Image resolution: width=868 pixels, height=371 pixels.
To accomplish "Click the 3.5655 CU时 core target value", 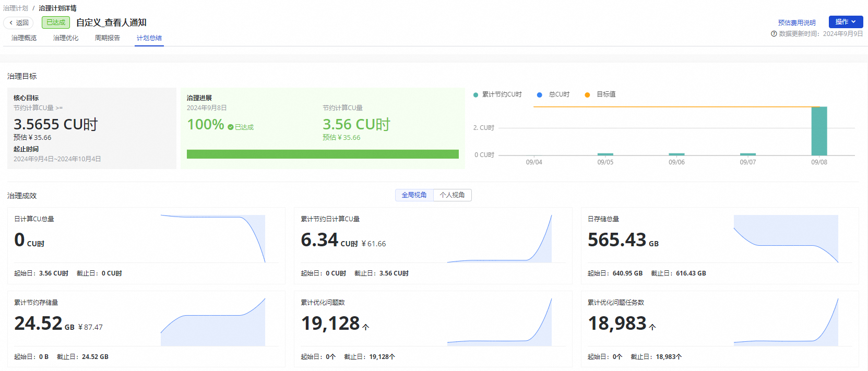I will [56, 125].
